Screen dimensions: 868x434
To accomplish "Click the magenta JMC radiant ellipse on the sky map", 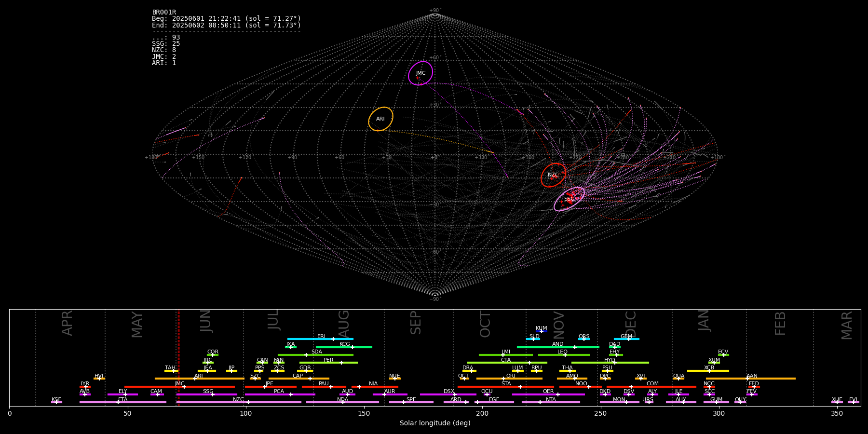I will coord(420,73).
